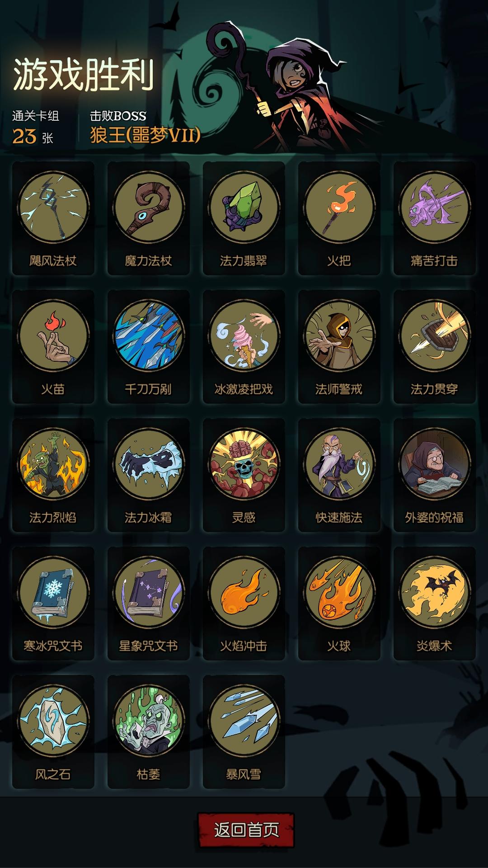This screenshot has height=868, width=488.
Task: Select the 法力贯穿 shield card
Action: pos(435,347)
